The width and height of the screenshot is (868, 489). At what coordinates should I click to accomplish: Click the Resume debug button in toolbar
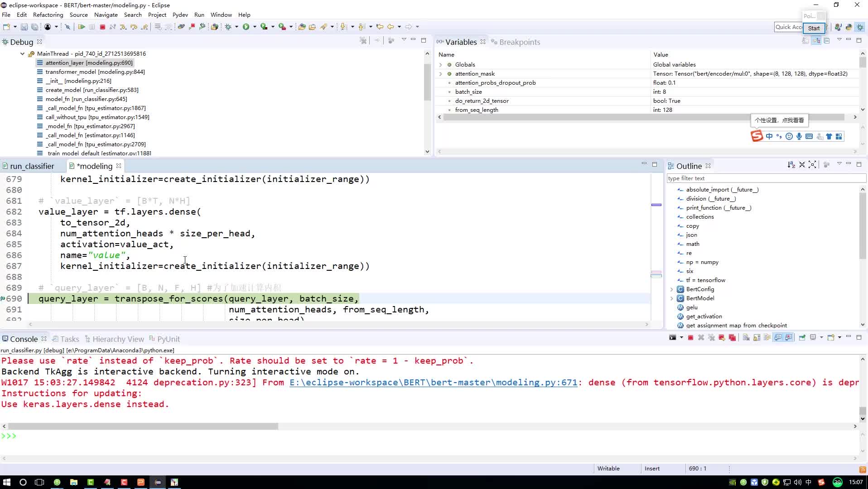(82, 27)
